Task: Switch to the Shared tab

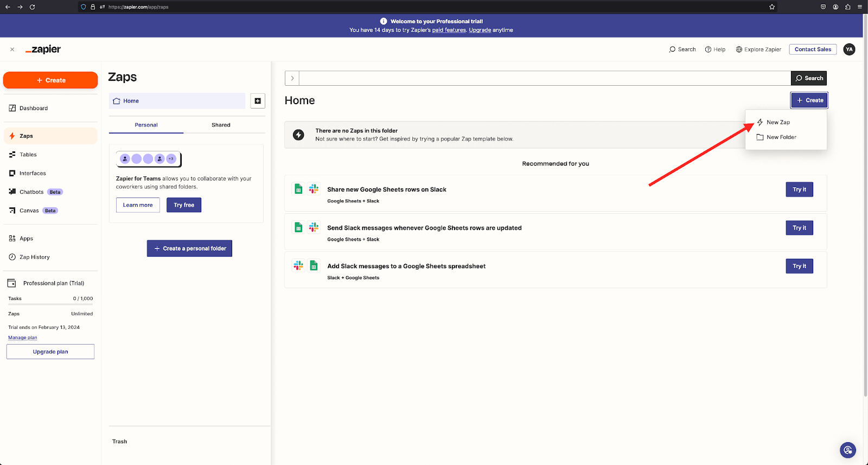Action: point(221,125)
